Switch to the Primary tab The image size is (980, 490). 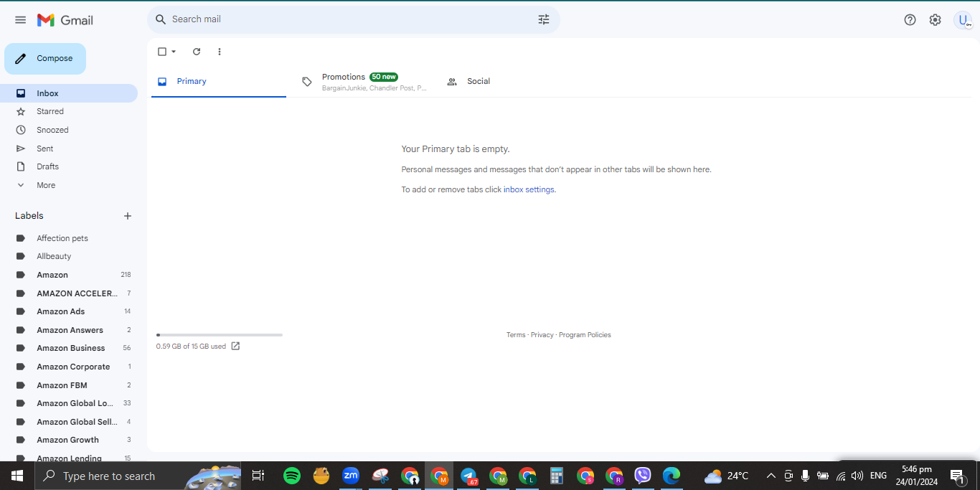pyautogui.click(x=218, y=82)
